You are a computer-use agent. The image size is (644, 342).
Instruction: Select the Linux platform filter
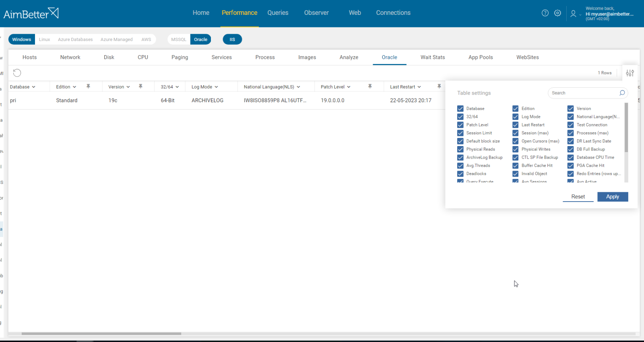coord(44,39)
